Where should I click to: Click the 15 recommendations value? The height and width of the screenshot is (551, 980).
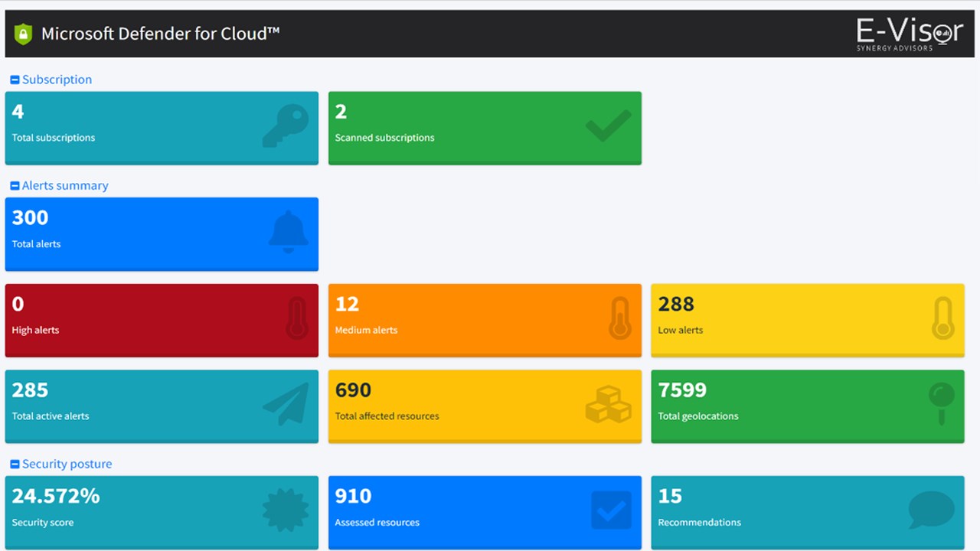coord(670,496)
